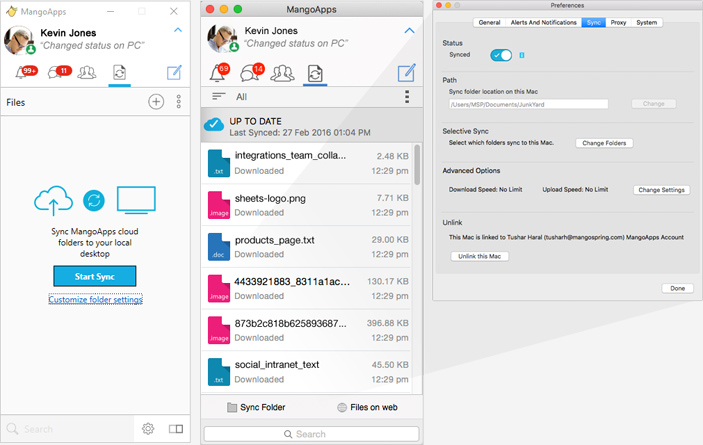The height and width of the screenshot is (445, 703).
Task: Click the Upload Speed: No Limit text
Action: click(575, 190)
